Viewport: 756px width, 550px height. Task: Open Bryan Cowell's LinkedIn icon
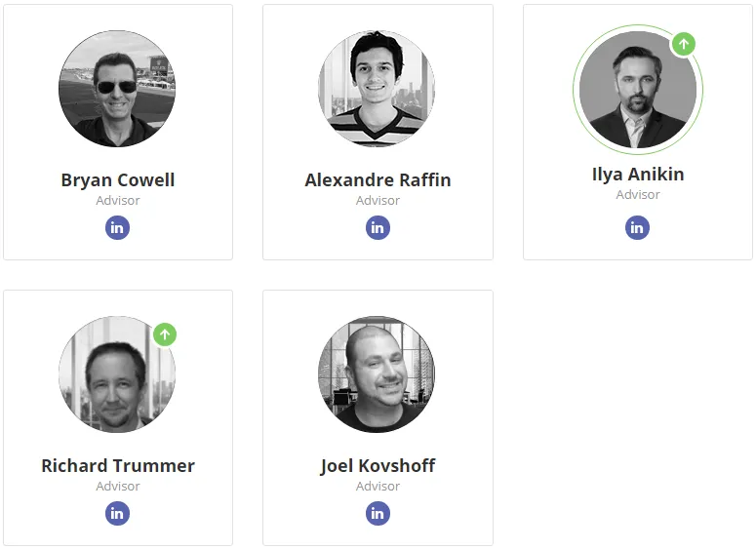click(118, 227)
